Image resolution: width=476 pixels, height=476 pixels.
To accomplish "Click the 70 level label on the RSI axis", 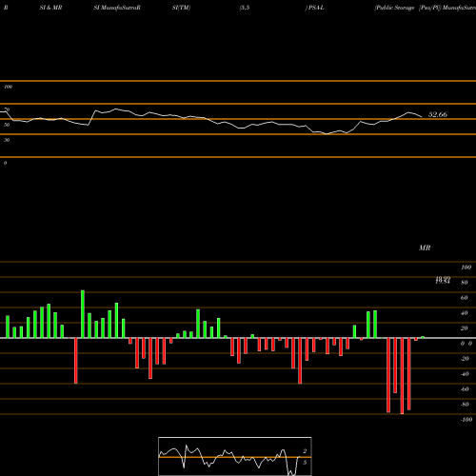I will (x=7, y=109).
